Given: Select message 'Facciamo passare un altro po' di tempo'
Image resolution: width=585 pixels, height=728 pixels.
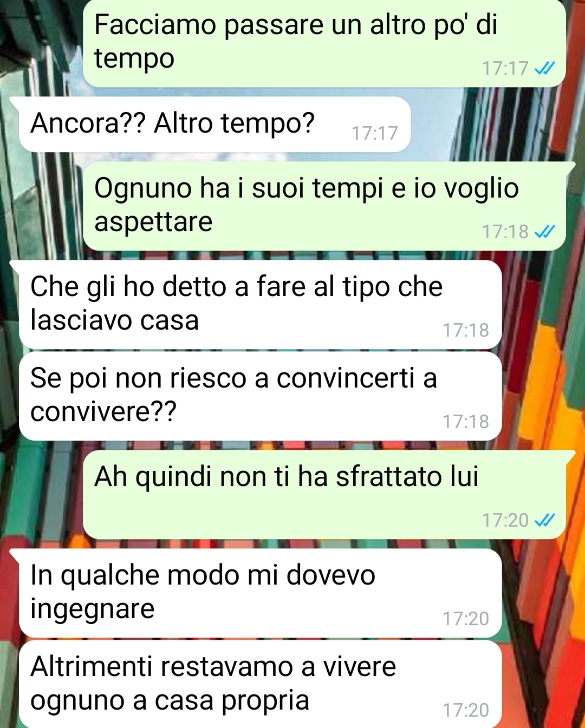Looking at the screenshot, I should click(x=324, y=43).
